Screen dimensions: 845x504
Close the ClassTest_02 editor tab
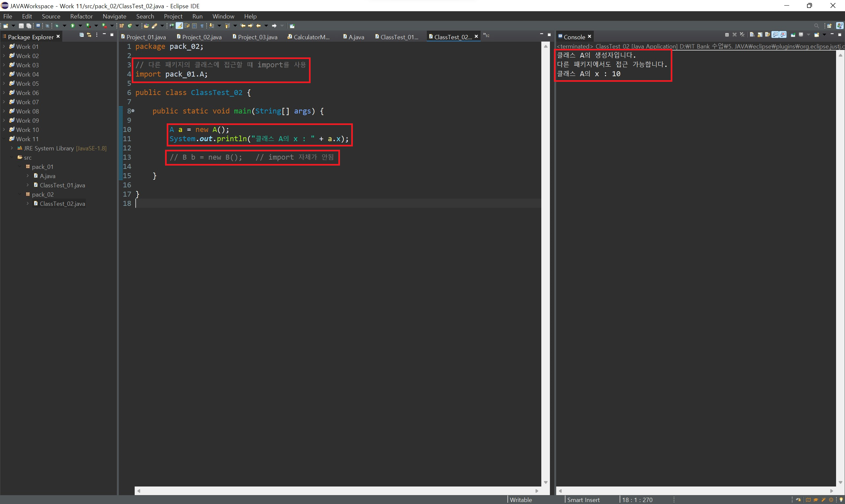click(x=476, y=36)
